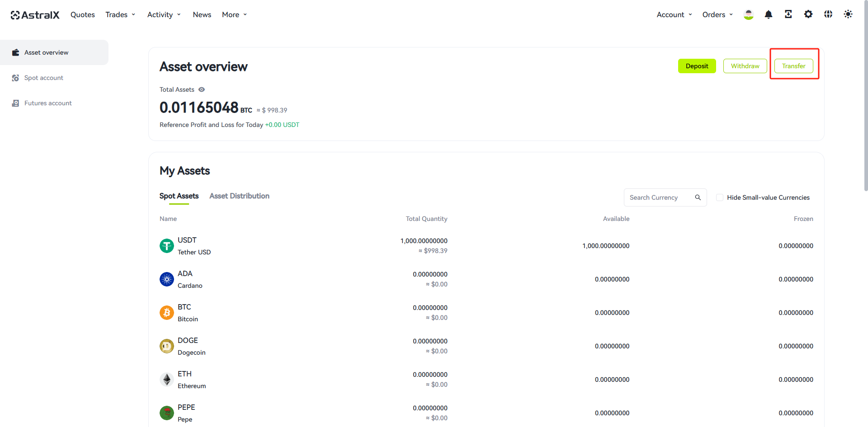Click the Total Quantity column header
The height and width of the screenshot is (427, 868).
[x=426, y=219]
